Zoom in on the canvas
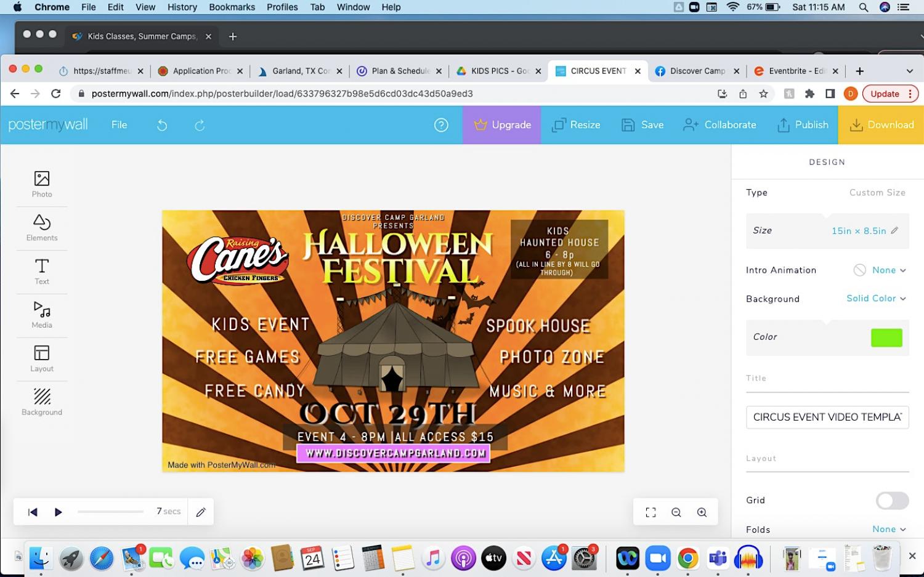 (x=702, y=512)
